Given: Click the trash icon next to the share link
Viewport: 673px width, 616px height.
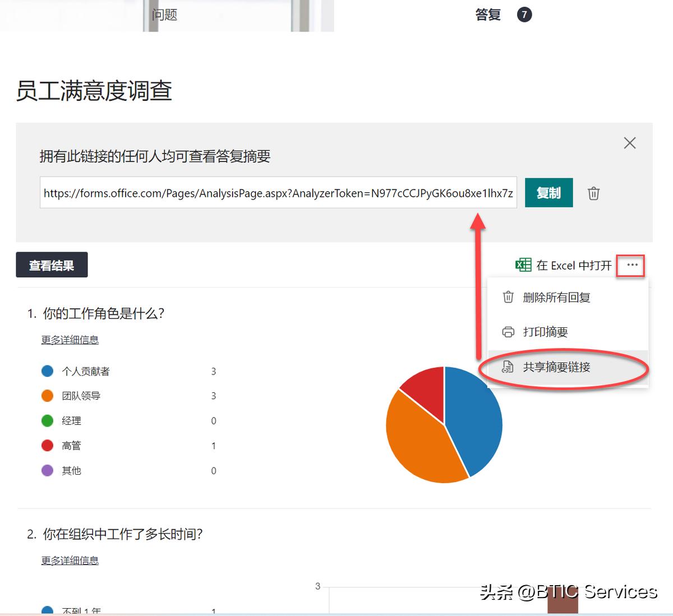Looking at the screenshot, I should [593, 193].
